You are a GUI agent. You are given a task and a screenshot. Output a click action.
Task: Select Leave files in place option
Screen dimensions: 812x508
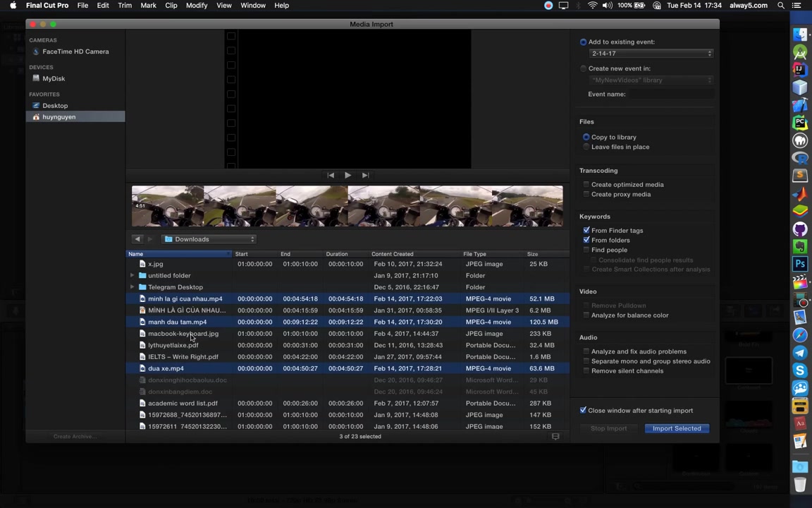(x=586, y=147)
